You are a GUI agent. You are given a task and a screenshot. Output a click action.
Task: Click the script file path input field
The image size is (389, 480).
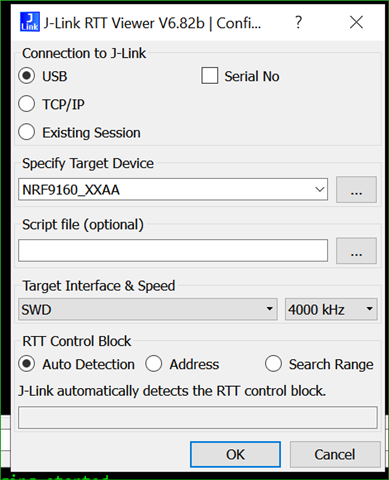[173, 250]
